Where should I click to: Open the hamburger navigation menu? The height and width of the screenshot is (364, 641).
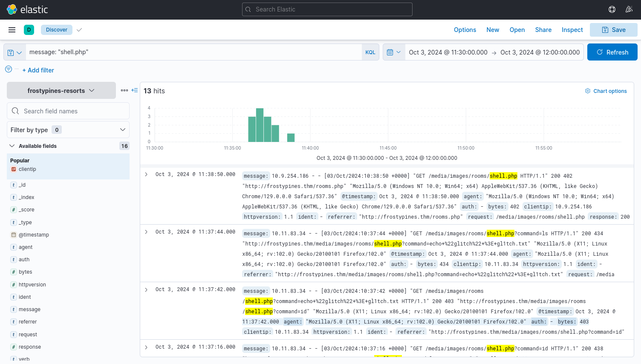(12, 30)
